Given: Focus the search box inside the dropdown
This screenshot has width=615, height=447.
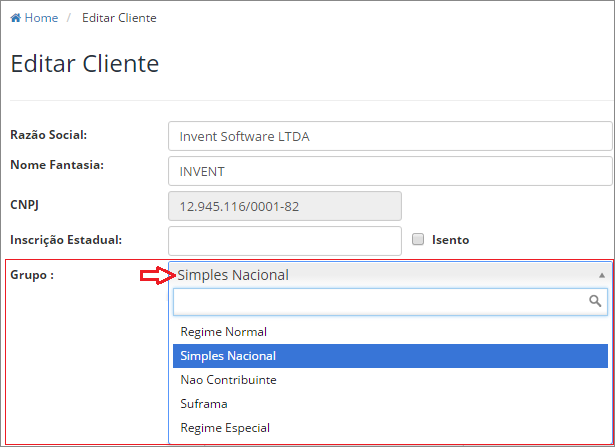Looking at the screenshot, I should pyautogui.click(x=390, y=302).
